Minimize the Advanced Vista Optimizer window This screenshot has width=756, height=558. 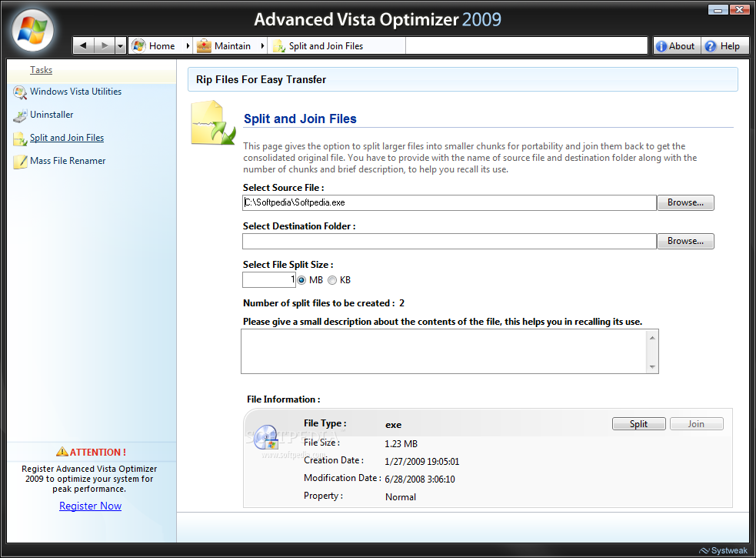coord(718,10)
